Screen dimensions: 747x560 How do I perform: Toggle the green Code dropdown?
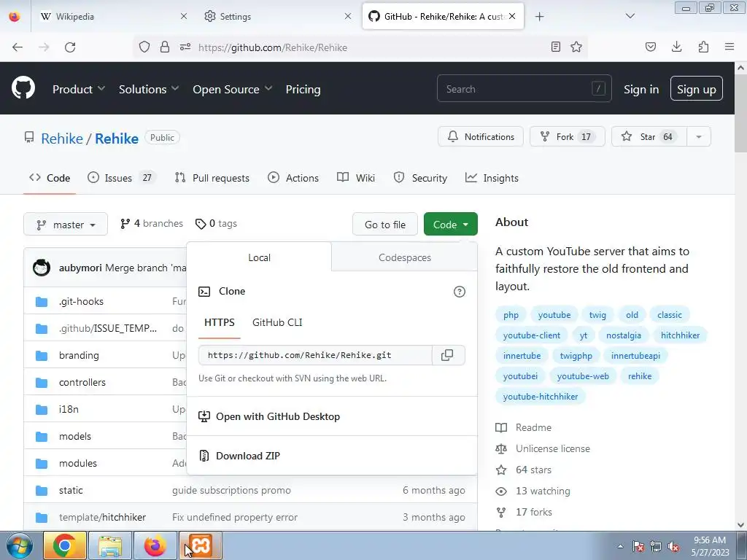click(x=451, y=225)
